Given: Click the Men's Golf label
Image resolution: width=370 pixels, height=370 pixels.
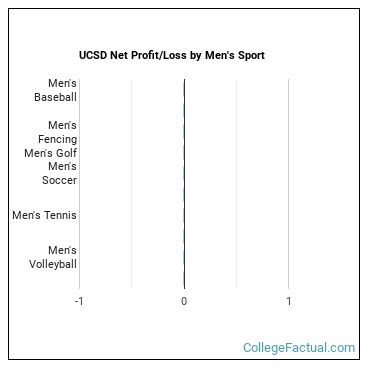Looking at the screenshot, I should (51, 153).
